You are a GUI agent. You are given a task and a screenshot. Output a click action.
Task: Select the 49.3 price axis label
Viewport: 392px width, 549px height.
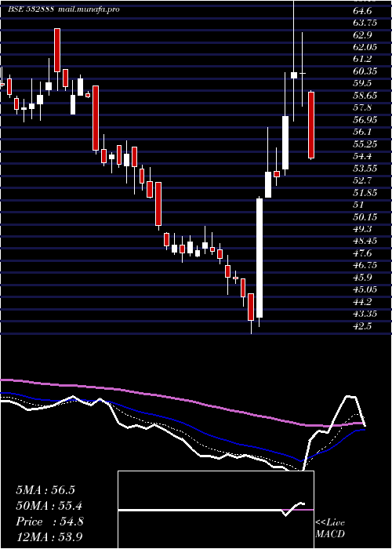click(362, 229)
